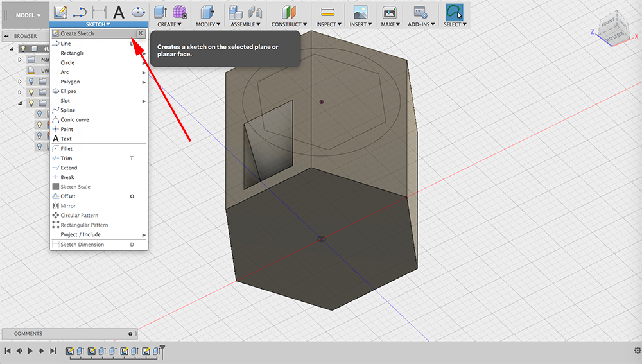The width and height of the screenshot is (642, 364).
Task: Choose Line in the Sketch menu
Action: pos(99,44)
